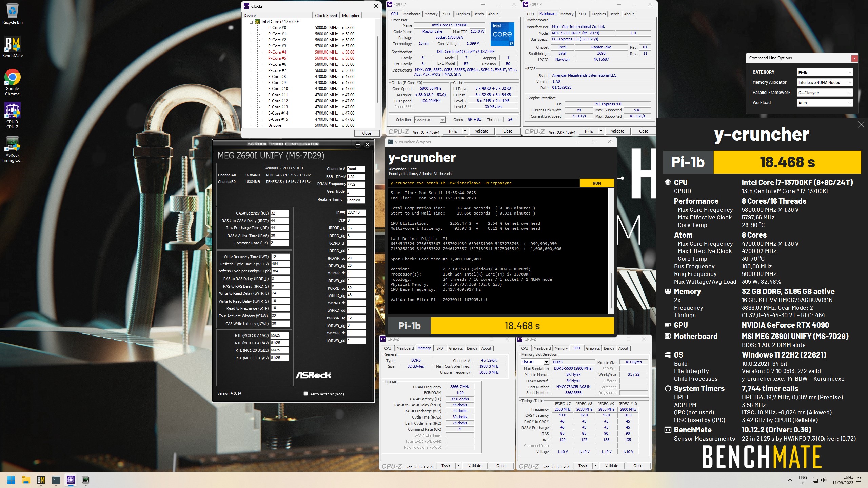Viewport: 868px width, 488px height.
Task: Select the CPU-Z taskbar icon
Action: [71, 480]
